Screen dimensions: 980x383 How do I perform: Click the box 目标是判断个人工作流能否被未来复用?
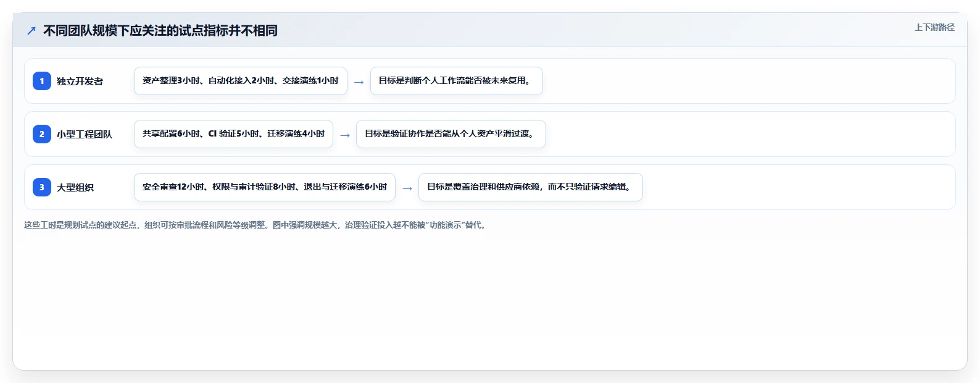[x=457, y=81]
